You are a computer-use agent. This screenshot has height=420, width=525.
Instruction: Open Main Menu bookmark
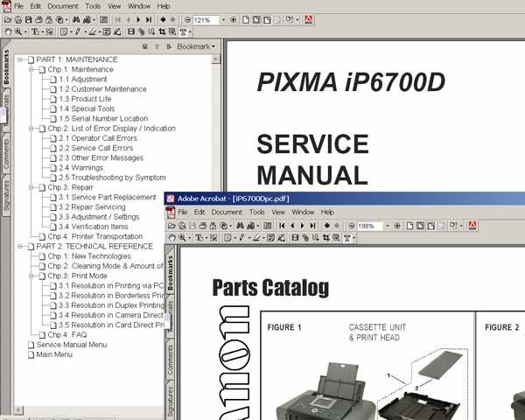click(54, 354)
